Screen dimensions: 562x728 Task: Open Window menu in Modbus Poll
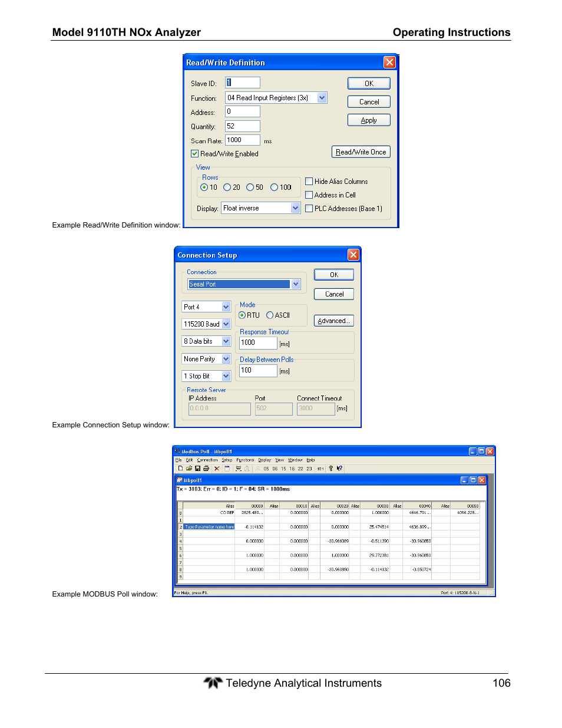click(295, 460)
